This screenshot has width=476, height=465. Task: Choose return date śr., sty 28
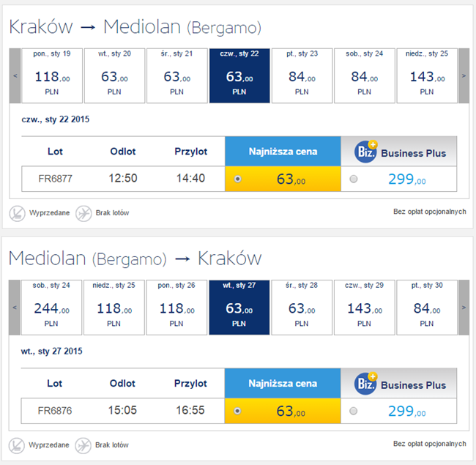pos(302,308)
